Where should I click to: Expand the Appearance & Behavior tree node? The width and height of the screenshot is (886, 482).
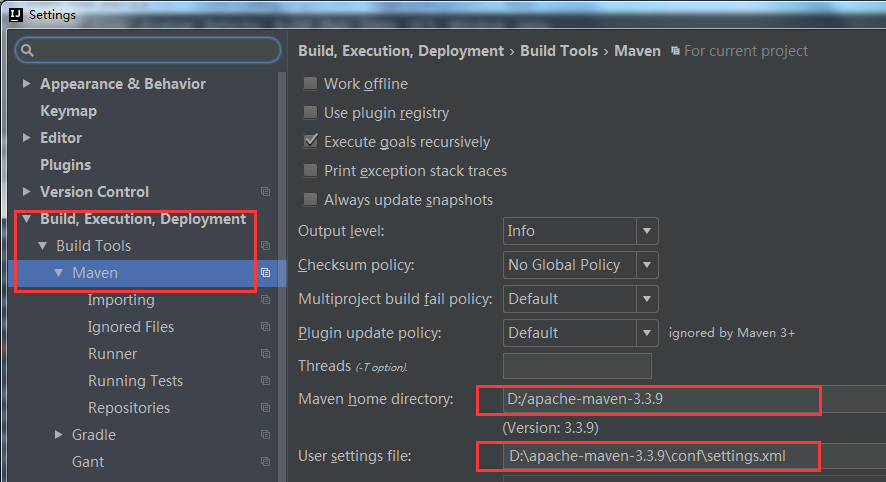point(26,84)
